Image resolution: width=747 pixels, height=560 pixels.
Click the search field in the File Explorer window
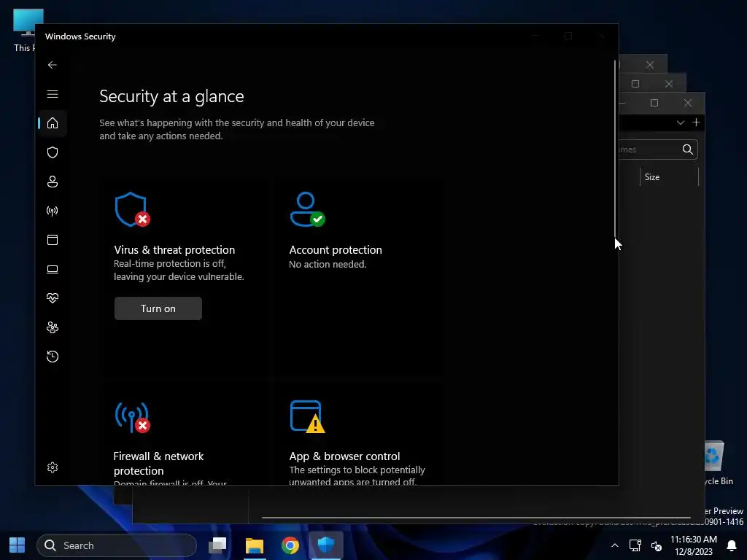(x=659, y=149)
